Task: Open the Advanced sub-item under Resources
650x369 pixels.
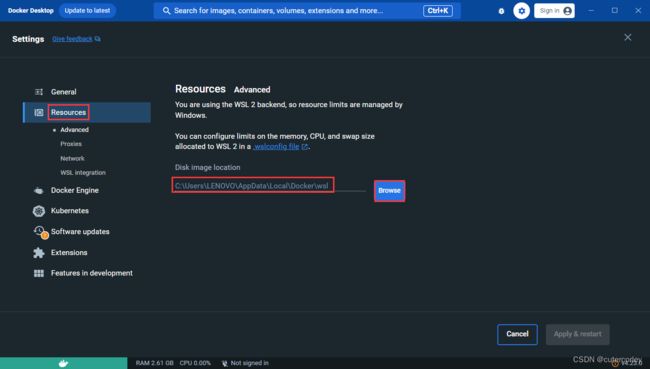Action: 74,130
